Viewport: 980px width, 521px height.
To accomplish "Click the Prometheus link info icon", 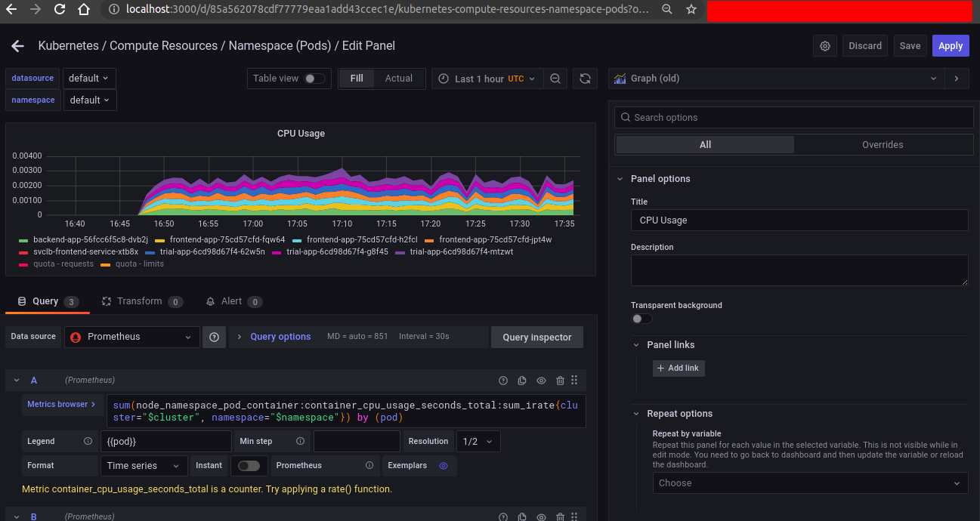I will (369, 466).
